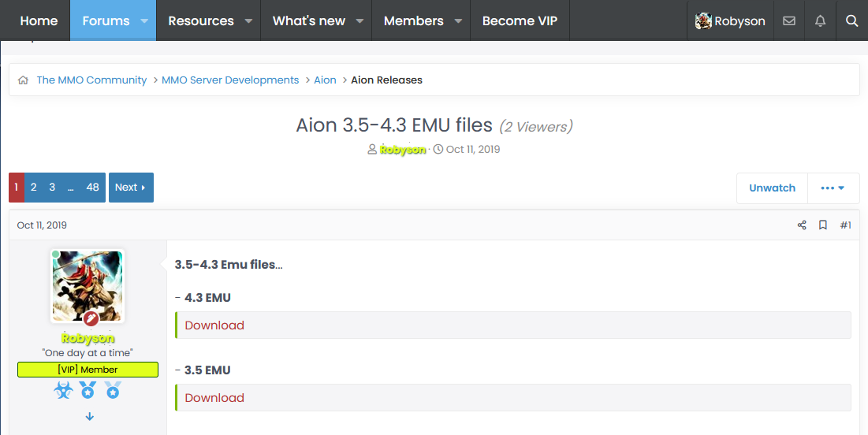868x435 pixels.
Task: Click the 3.5 EMU Download link
Action: pos(214,398)
